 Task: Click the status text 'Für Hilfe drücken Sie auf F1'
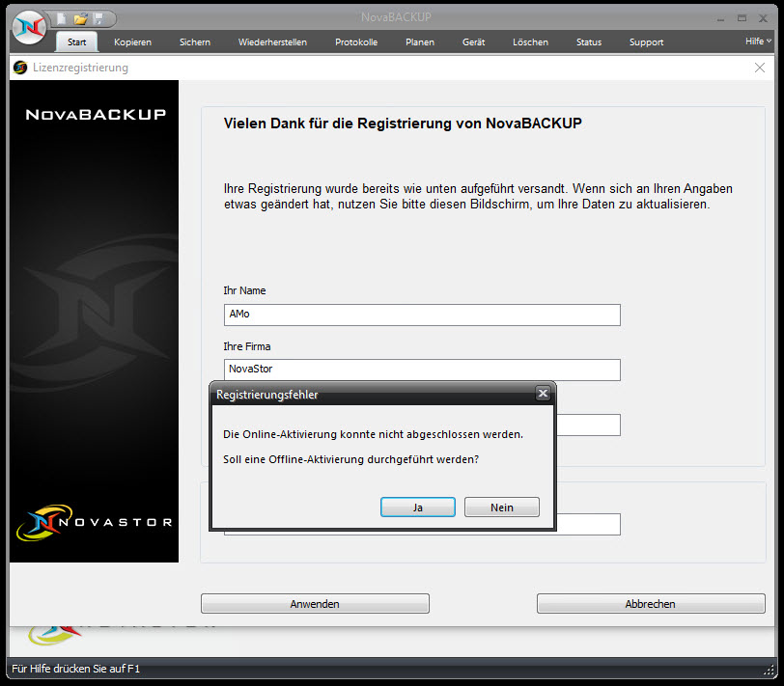[76, 669]
